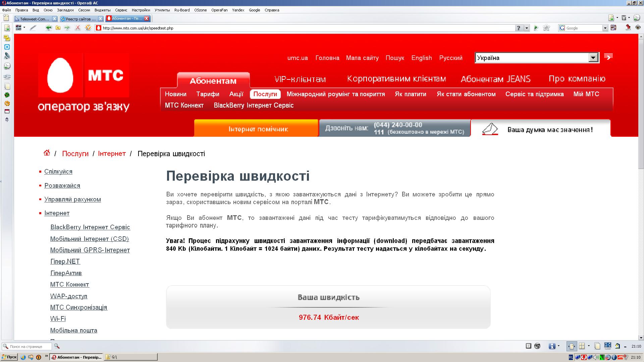The image size is (644, 362).
Task: Open the Мобільний GPRS-Інтернет sidebar link
Action: point(90,250)
